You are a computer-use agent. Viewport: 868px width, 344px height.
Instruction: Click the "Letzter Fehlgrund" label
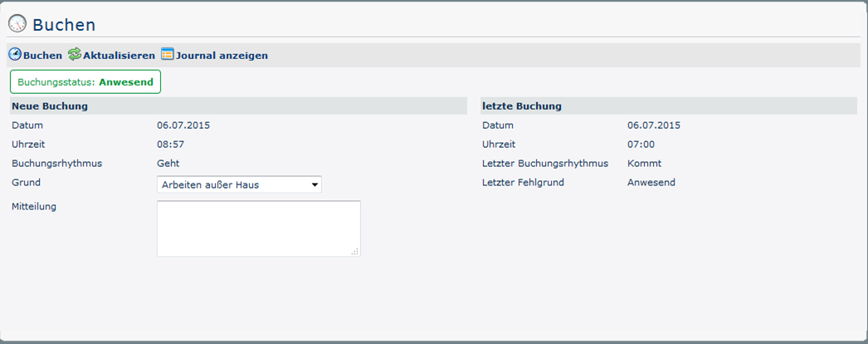(x=523, y=182)
